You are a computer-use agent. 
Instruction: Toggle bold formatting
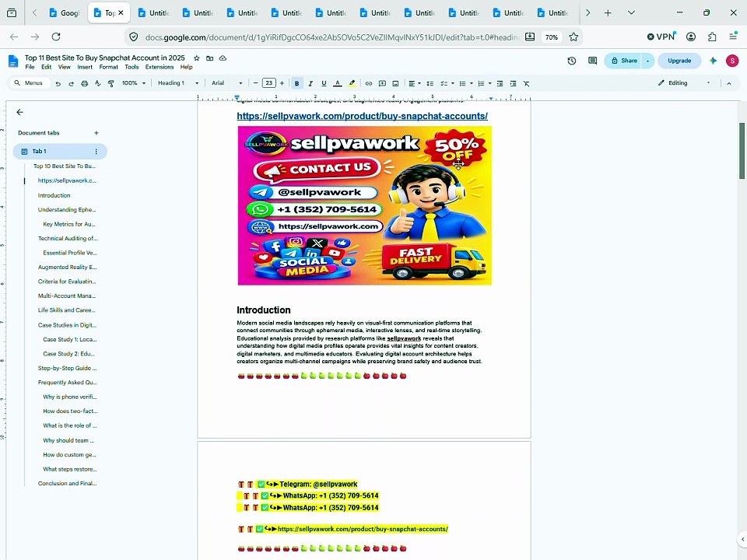296,83
